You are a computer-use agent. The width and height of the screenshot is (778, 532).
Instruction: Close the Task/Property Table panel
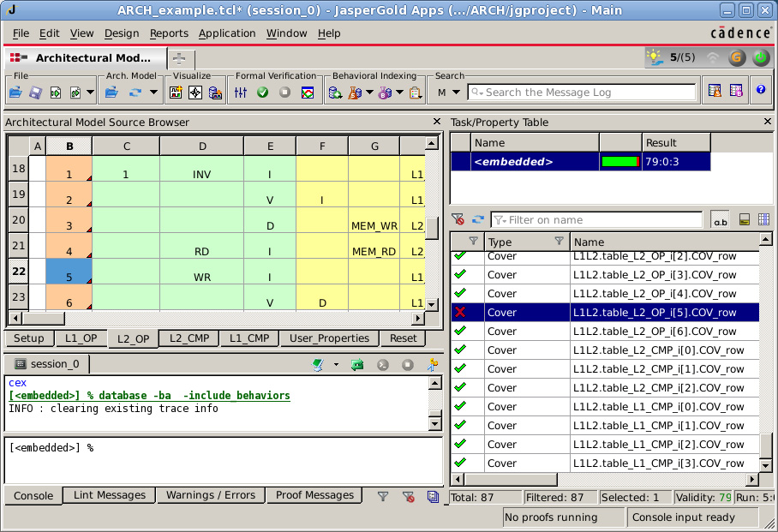coord(768,122)
